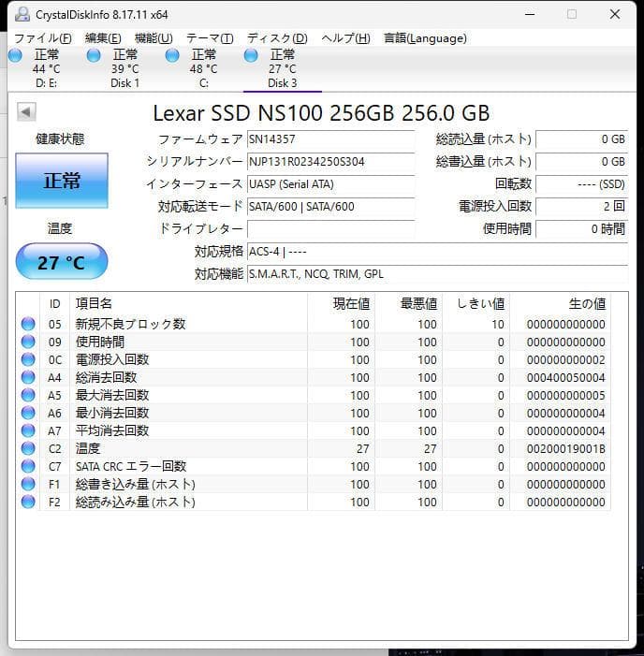Click the status orb for attribute A6

click(x=28, y=413)
